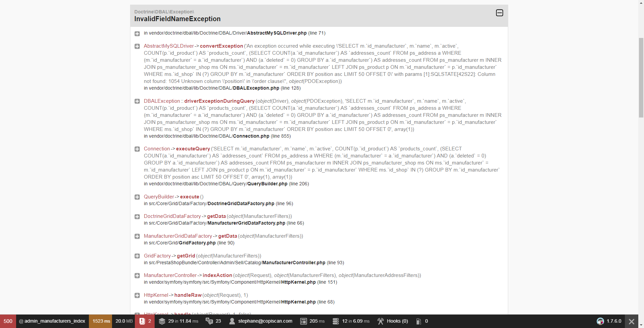Click the translations icon showing 23 messages
The width and height of the screenshot is (644, 328).
tap(213, 321)
